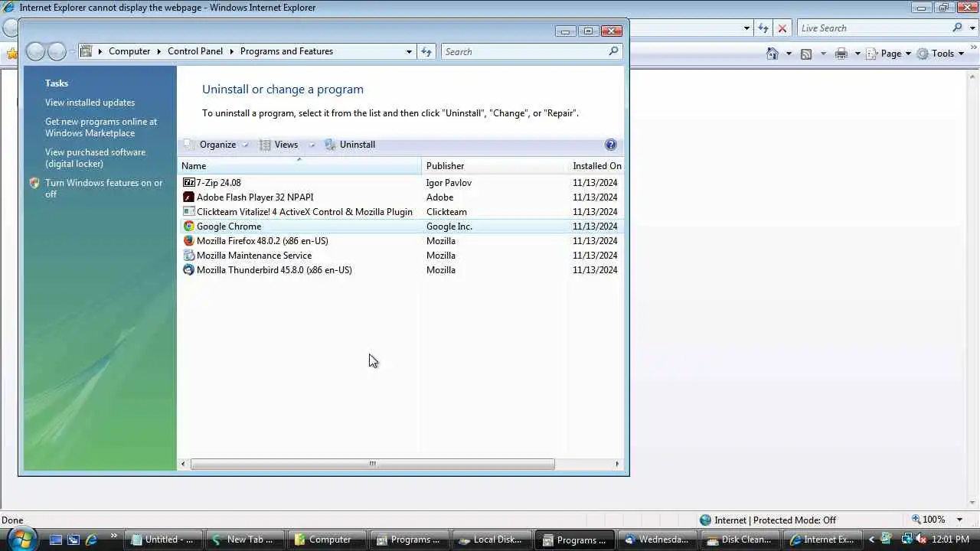The width and height of the screenshot is (980, 551).
Task: Switch to Disk Clean... taskbar button
Action: [x=740, y=540]
